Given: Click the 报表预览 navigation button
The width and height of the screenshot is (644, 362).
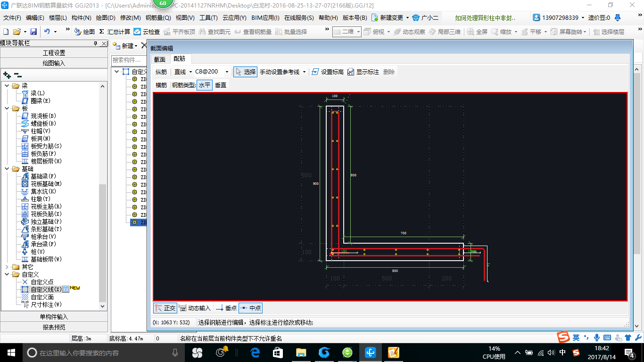Looking at the screenshot, I should [54, 327].
